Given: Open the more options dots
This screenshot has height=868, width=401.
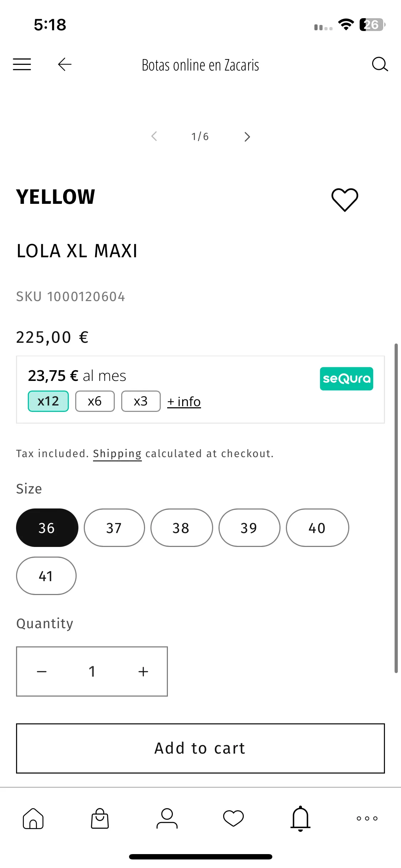Looking at the screenshot, I should coord(367,818).
